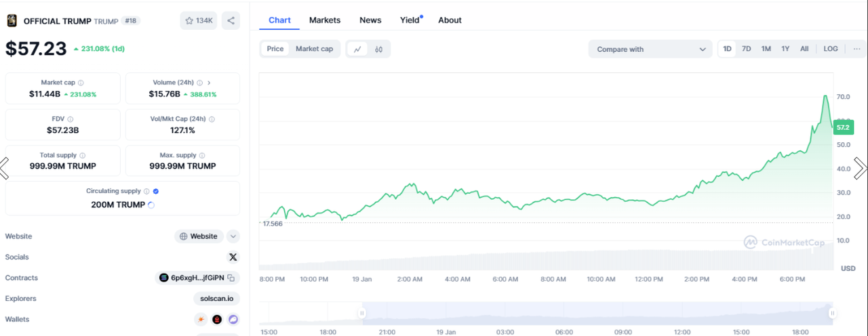
Task: Select the All time range
Action: click(x=804, y=49)
